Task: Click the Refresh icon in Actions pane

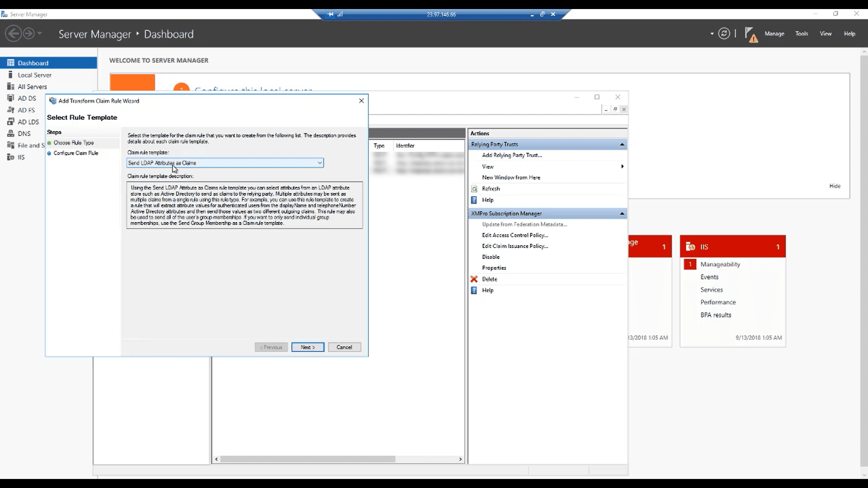Action: 474,189
